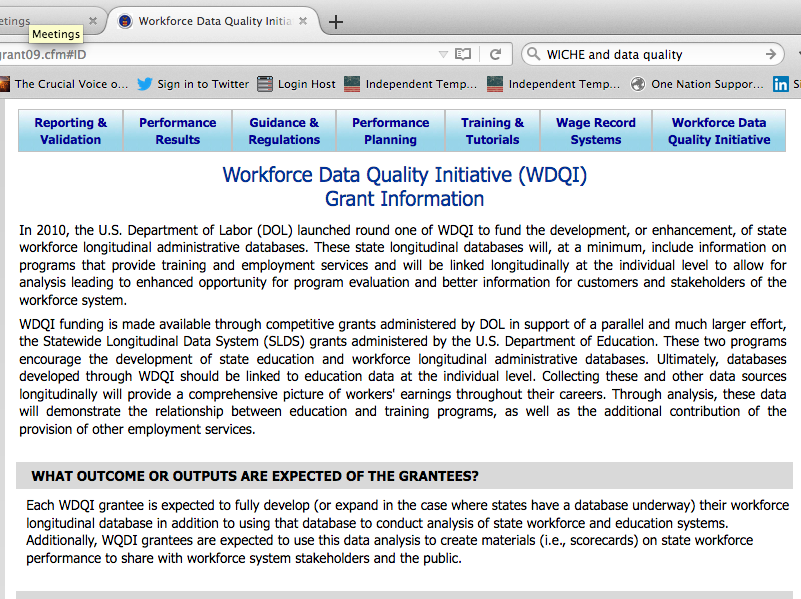801x599 pixels.
Task: Submit search with the arrow button
Action: pos(771,54)
